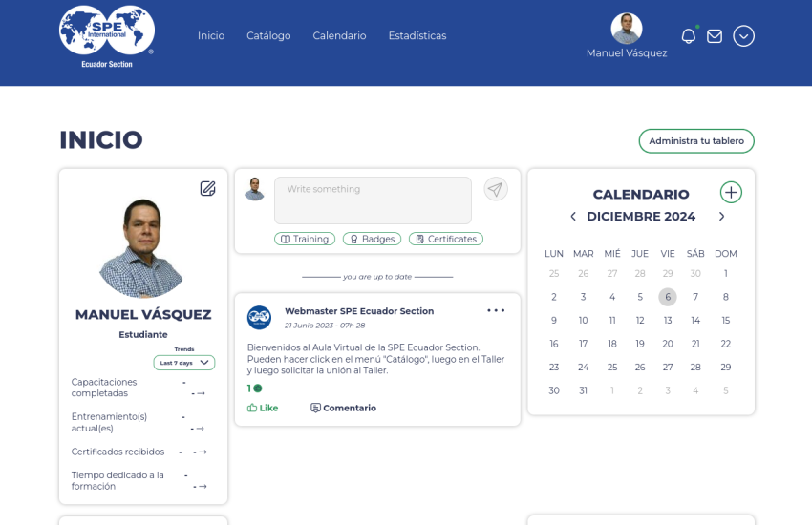Click Estudiante role label
The image size is (812, 525).
143,335
